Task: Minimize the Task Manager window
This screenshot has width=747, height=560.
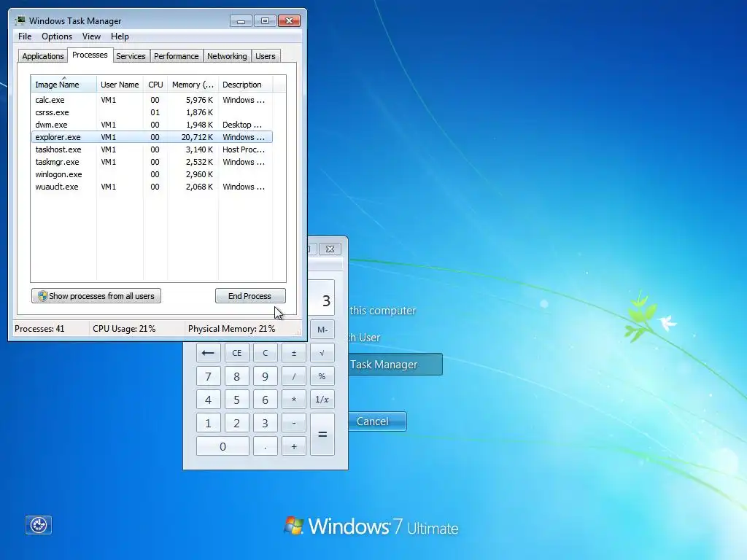Action: [x=241, y=21]
